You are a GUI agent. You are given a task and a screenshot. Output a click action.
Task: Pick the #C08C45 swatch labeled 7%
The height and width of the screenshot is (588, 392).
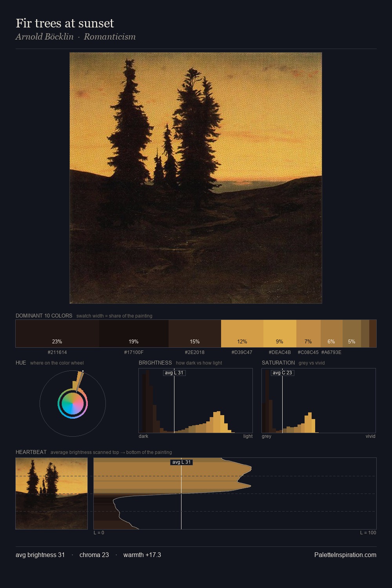point(309,334)
